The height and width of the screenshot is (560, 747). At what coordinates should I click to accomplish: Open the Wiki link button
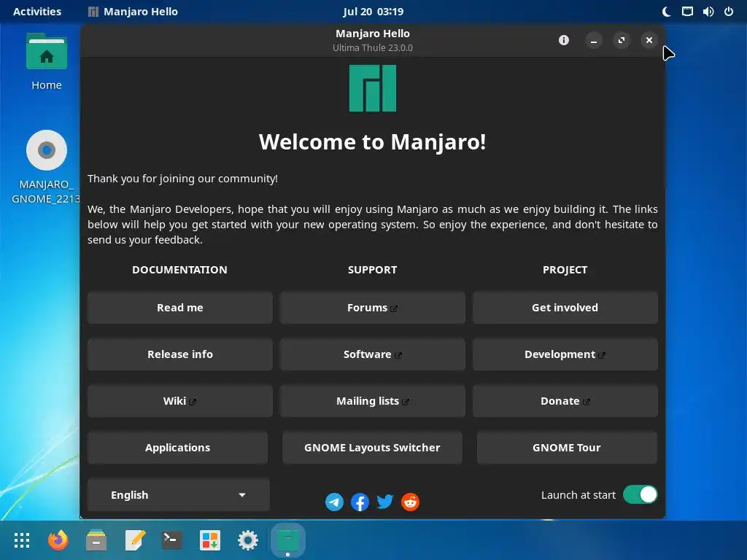[x=180, y=401]
